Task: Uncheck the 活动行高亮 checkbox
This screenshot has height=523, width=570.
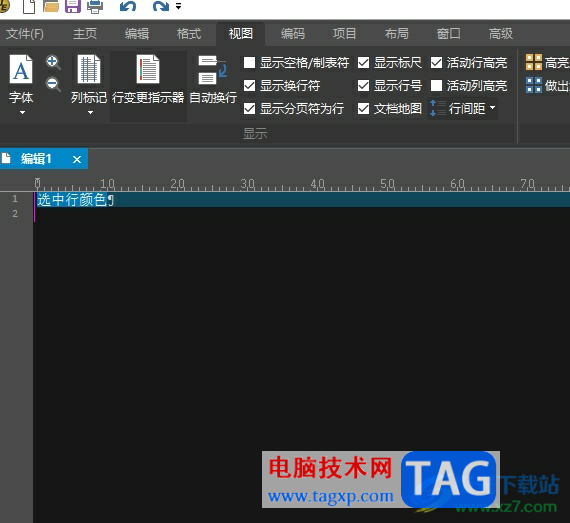Action: pyautogui.click(x=437, y=63)
